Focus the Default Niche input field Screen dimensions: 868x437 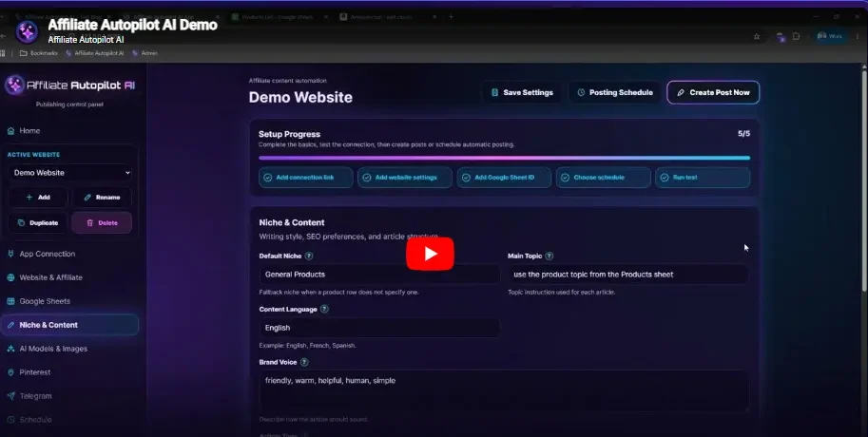pyautogui.click(x=379, y=275)
